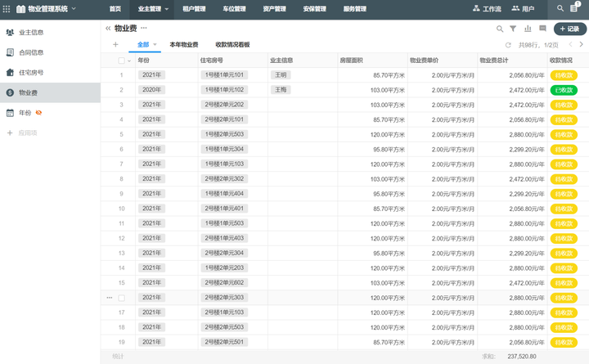Open the 首页 menu
This screenshot has height=364, width=589.
tap(115, 9)
